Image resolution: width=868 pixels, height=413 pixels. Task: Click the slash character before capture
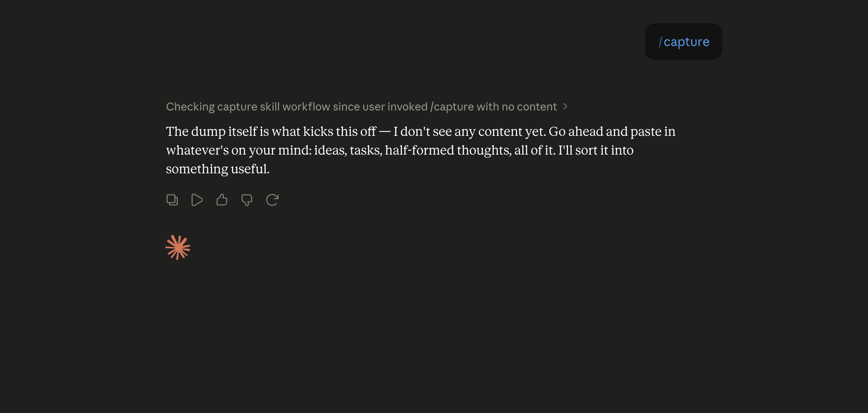pyautogui.click(x=660, y=42)
